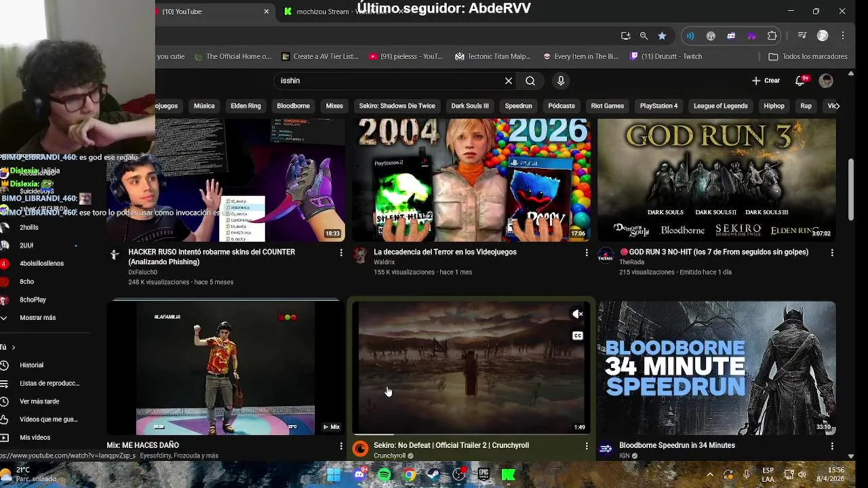Open the Listas de reproducción sidebar link
This screenshot has width=868, height=488.
[x=49, y=384]
